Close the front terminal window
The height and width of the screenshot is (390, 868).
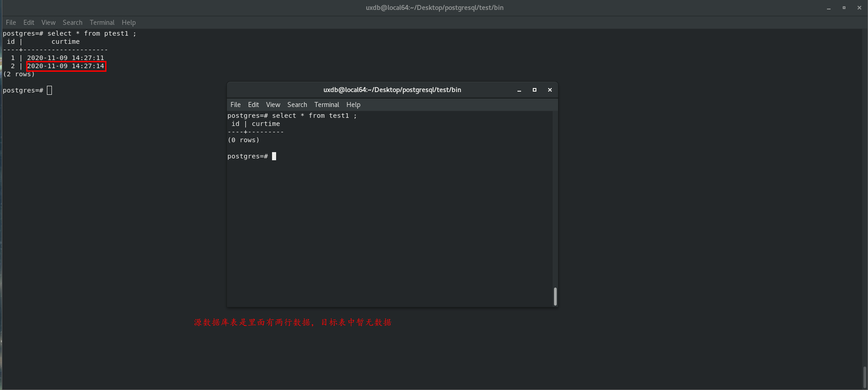[550, 90]
